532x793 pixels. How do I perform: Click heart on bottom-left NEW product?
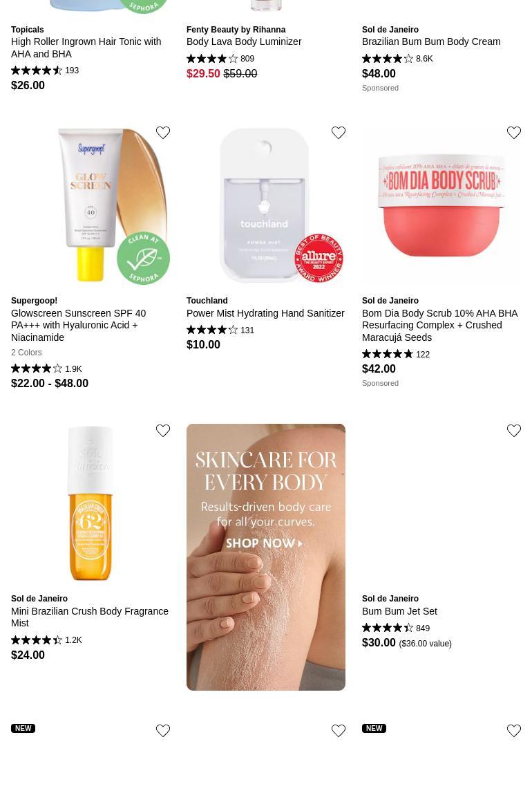[x=162, y=730]
